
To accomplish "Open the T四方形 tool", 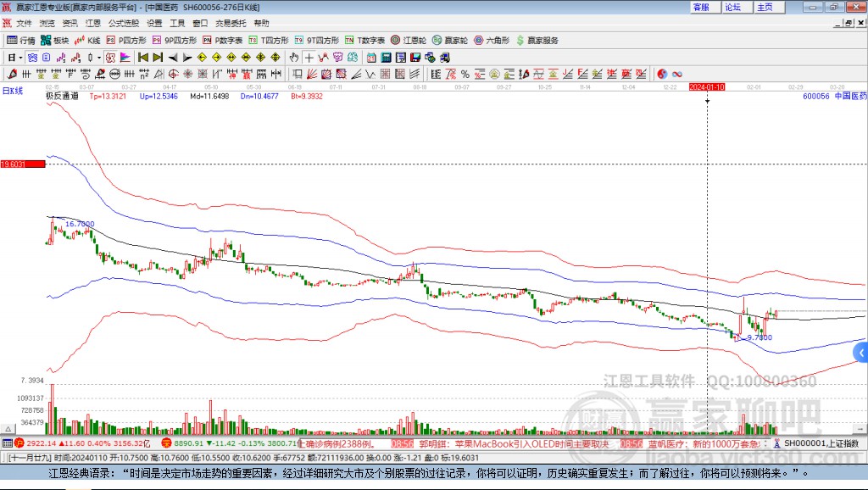I will click(x=269, y=41).
